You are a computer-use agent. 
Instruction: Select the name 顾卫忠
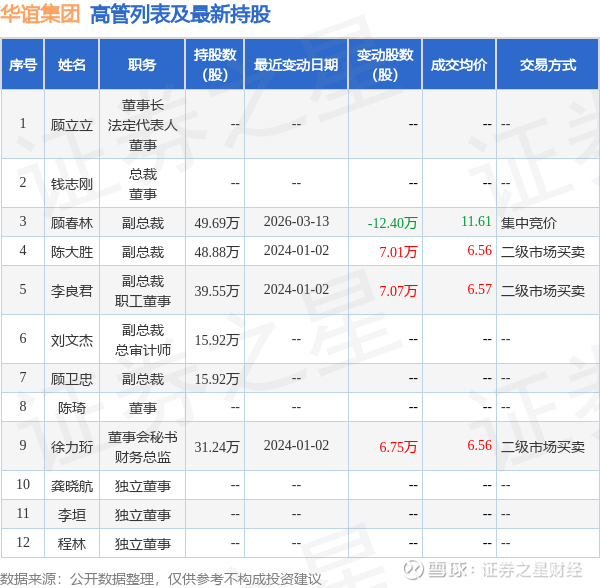tap(72, 379)
